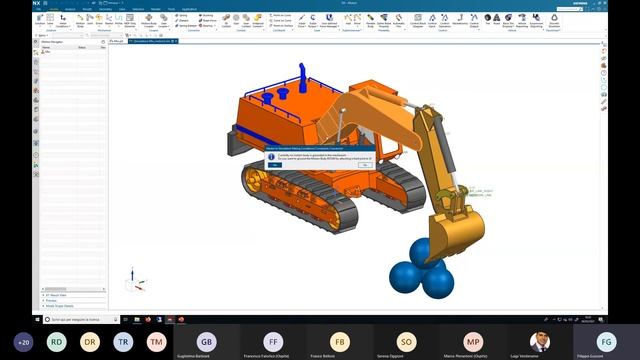
Task: Click the Damper connector tool
Action: point(182,20)
